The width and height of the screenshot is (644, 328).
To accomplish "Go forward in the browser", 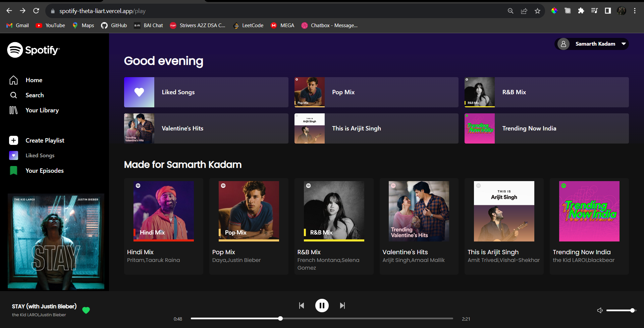I will point(22,11).
